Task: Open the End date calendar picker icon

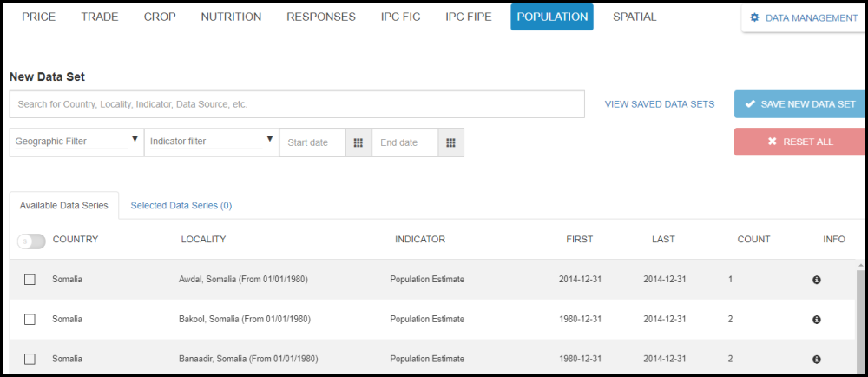Action: coord(450,142)
